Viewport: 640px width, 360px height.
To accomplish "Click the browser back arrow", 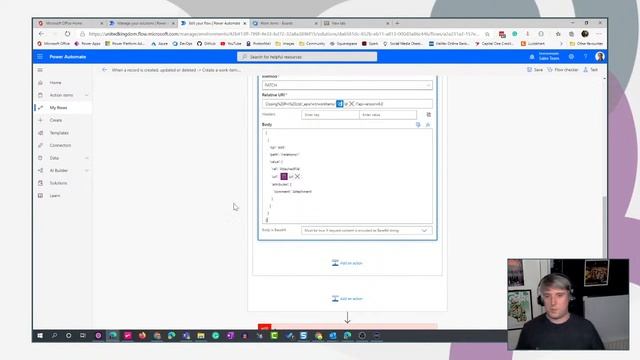I will pos(41,34).
